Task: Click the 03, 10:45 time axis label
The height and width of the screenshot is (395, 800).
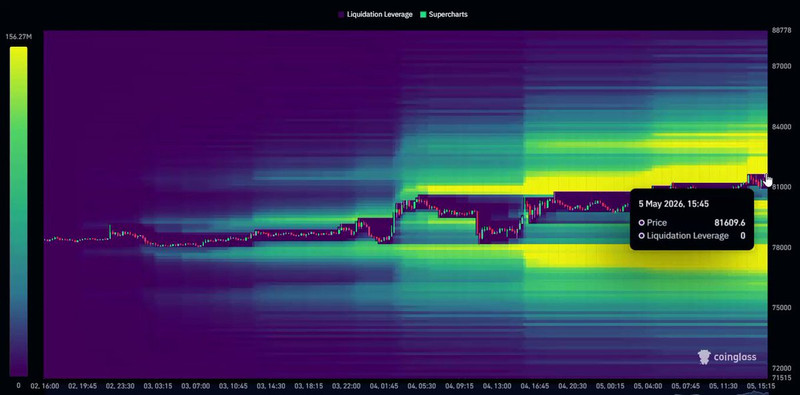Action: [234, 386]
